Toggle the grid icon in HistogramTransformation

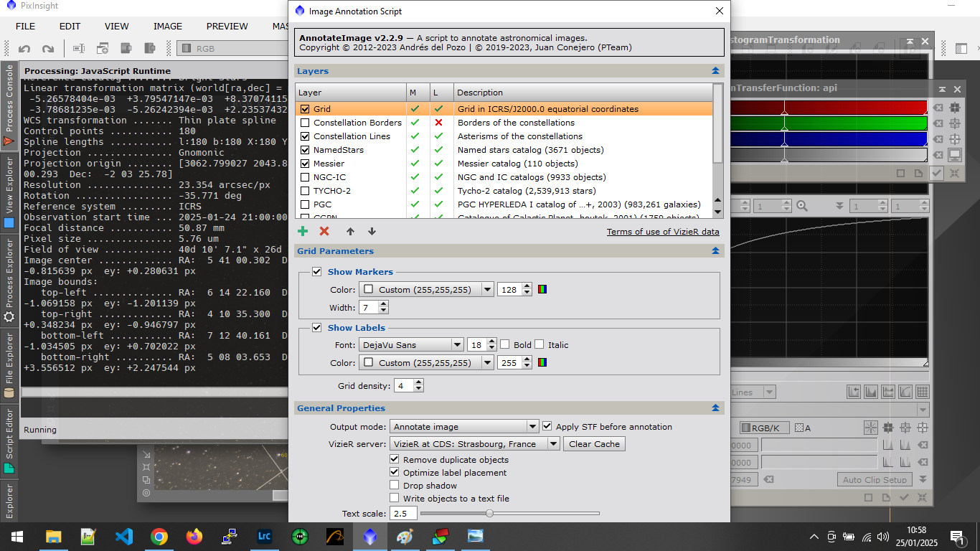[923, 392]
